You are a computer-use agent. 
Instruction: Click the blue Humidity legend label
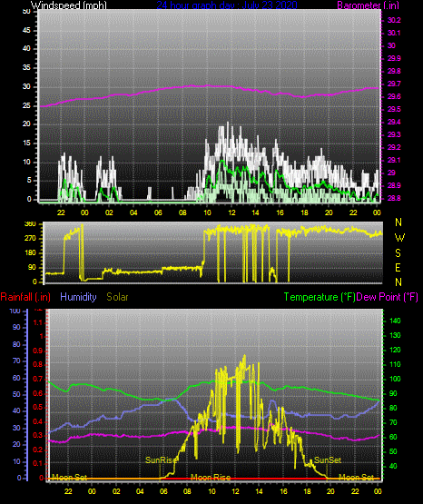point(78,297)
